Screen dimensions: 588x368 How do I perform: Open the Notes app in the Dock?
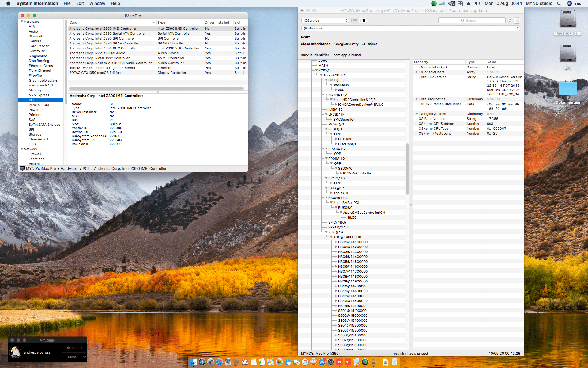click(254, 362)
